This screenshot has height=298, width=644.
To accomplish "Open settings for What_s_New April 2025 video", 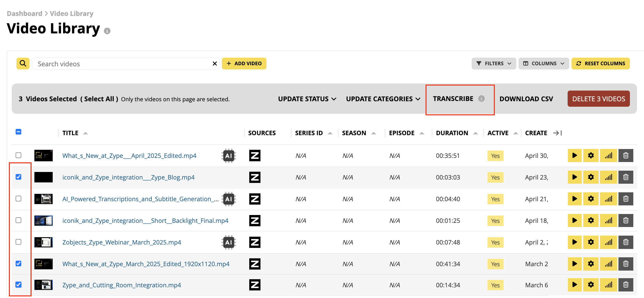I will [x=591, y=156].
